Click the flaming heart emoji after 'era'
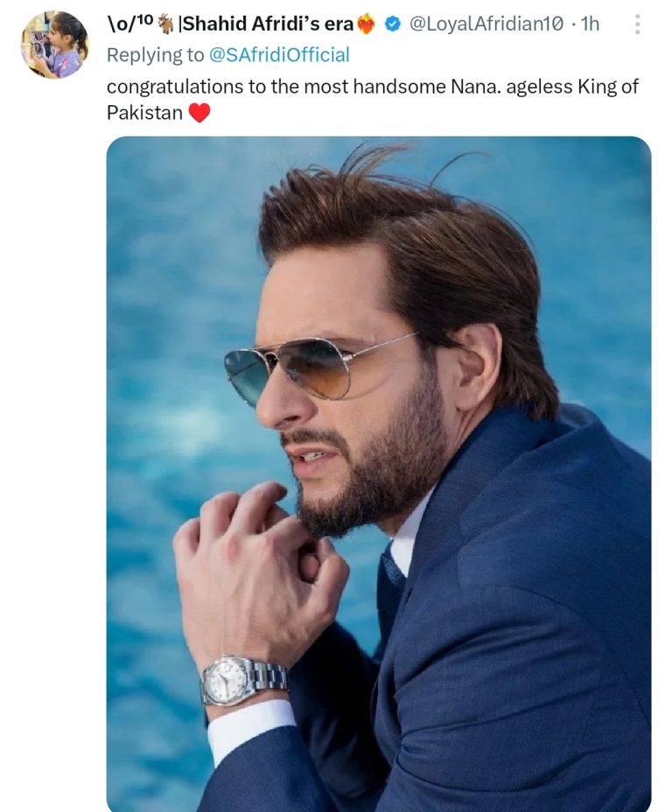Viewport: 672px width, 812px height. 366,24
